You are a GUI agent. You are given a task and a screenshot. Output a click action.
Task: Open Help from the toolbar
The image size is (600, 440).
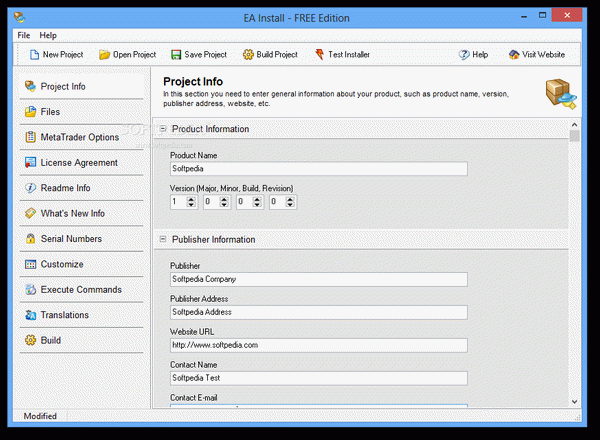(x=465, y=55)
